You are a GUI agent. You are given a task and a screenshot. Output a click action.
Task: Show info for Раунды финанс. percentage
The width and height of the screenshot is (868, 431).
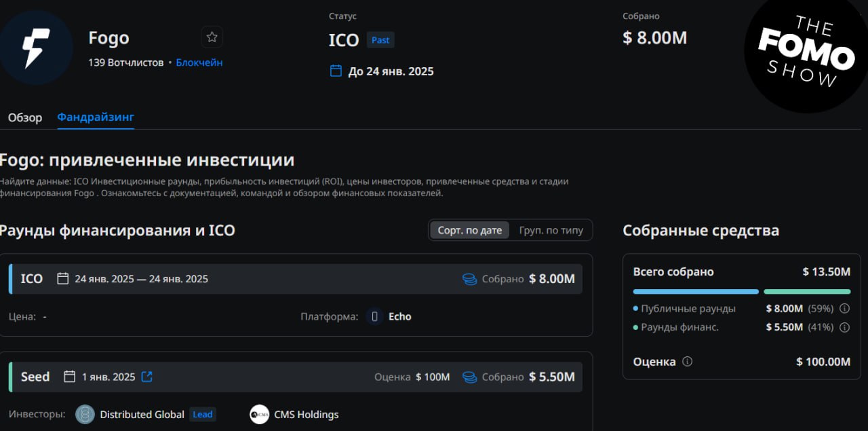(x=844, y=327)
